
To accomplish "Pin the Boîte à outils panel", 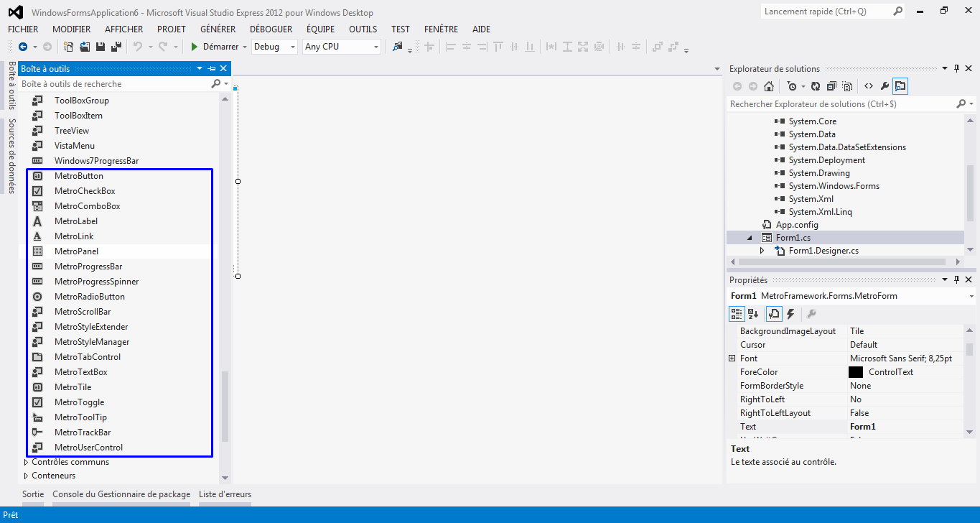I will [x=212, y=68].
